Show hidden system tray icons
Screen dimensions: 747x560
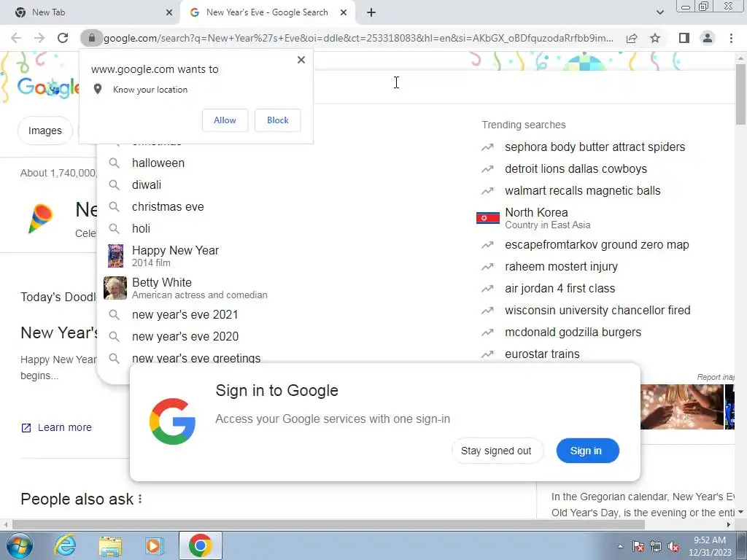click(x=620, y=546)
